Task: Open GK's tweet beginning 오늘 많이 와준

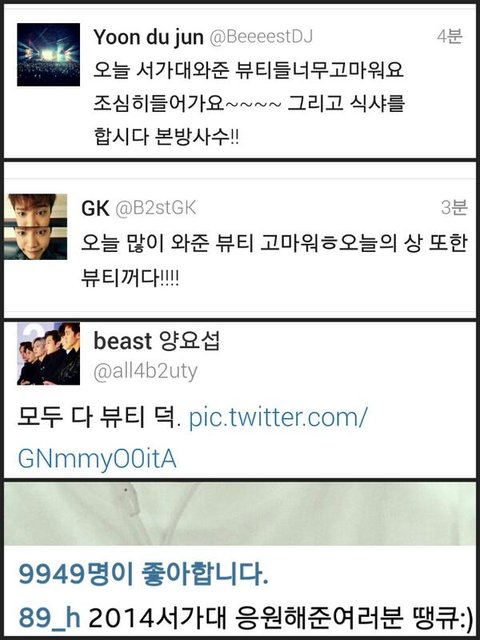Action: [x=273, y=260]
